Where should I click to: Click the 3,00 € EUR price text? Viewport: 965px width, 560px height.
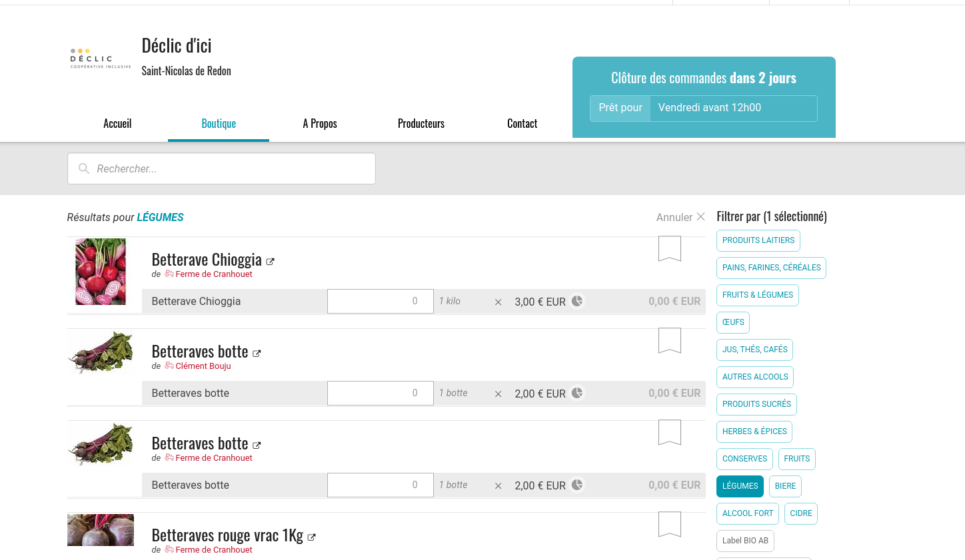(x=540, y=302)
